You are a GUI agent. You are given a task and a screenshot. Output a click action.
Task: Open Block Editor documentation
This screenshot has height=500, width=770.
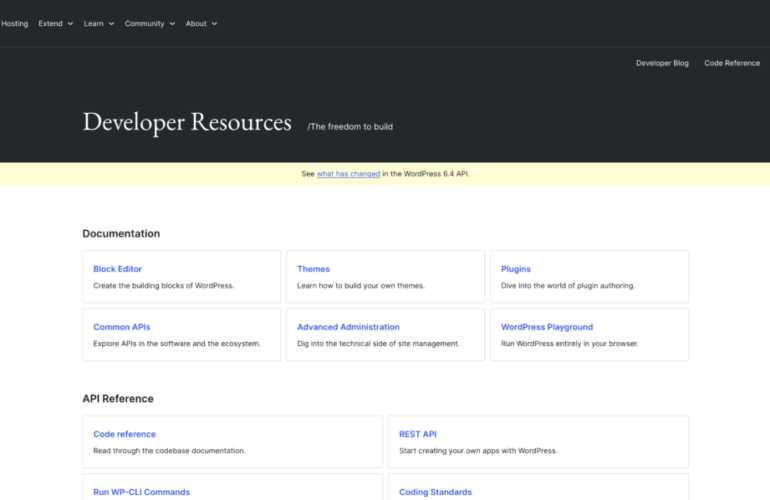tap(117, 269)
